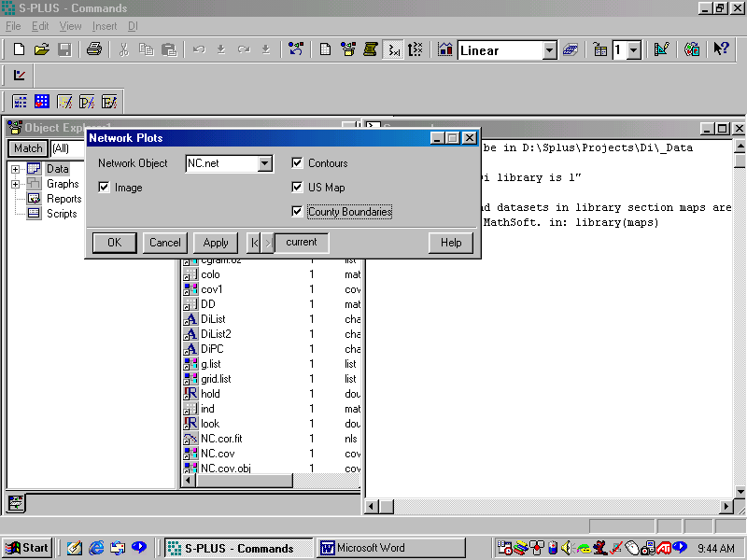Select the Scripts item in Object Explorer
The width and height of the screenshot is (747, 560).
(61, 214)
